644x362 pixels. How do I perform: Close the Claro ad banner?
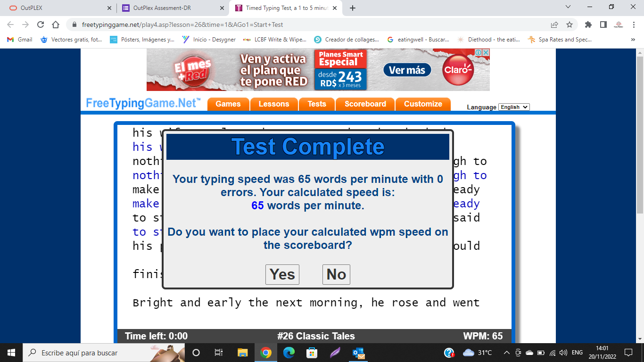tap(486, 53)
